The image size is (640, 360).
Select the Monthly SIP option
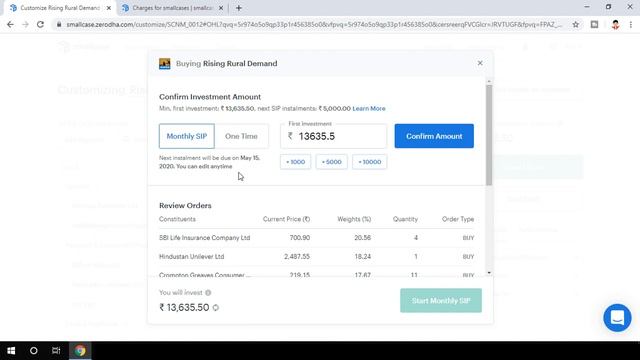click(x=187, y=136)
